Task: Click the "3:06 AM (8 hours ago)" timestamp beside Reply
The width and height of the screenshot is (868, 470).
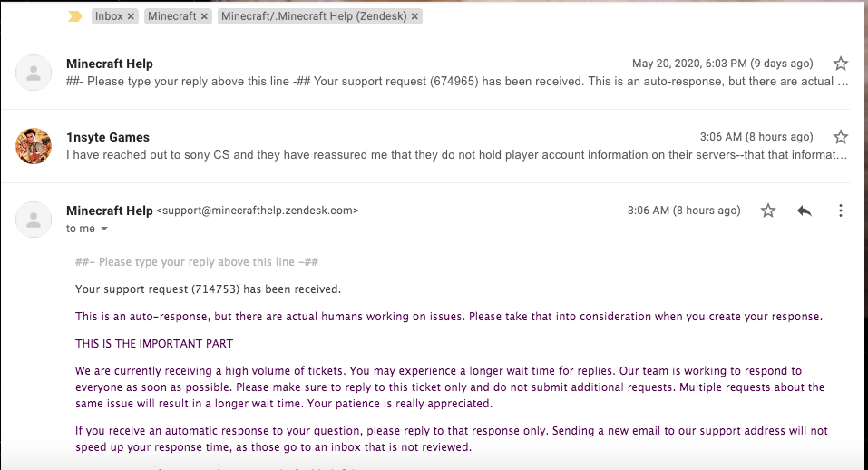Action: click(x=684, y=211)
